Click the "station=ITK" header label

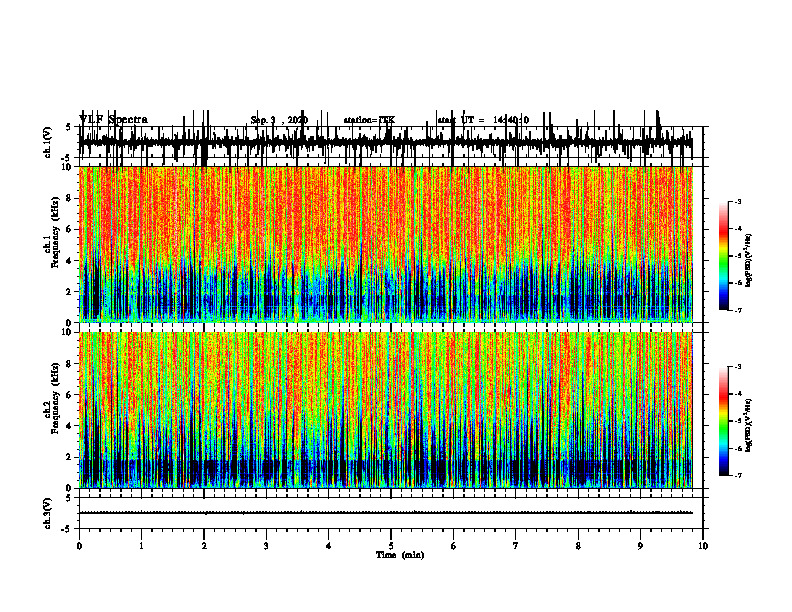(x=369, y=120)
